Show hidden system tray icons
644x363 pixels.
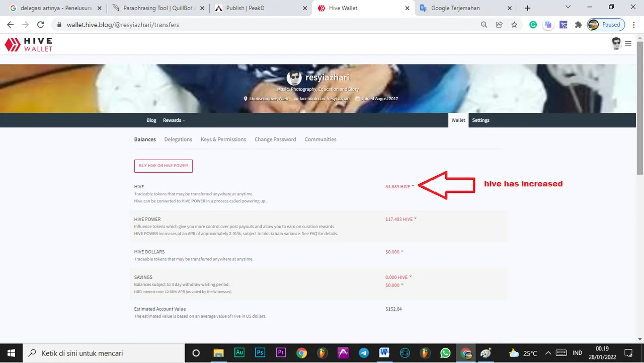pos(548,353)
